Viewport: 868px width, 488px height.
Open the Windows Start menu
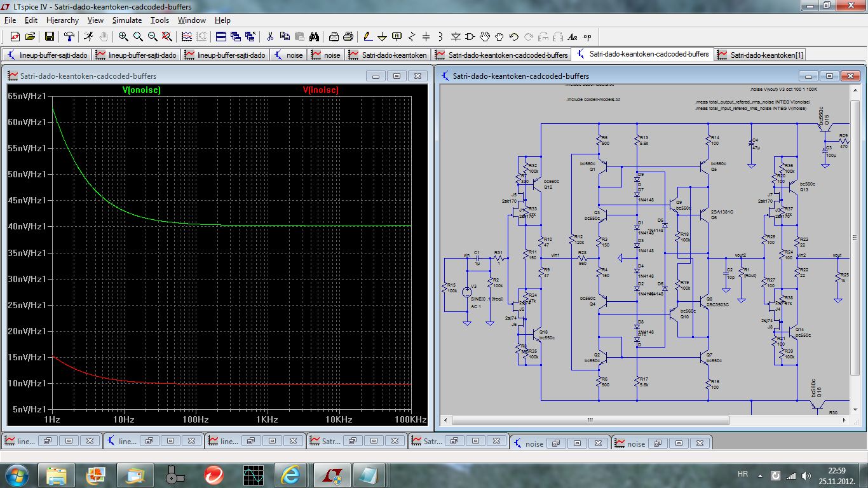(x=17, y=475)
